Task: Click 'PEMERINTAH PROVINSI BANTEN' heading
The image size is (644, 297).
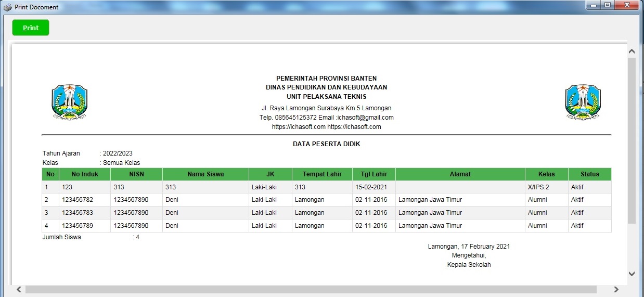Action: pyautogui.click(x=327, y=78)
